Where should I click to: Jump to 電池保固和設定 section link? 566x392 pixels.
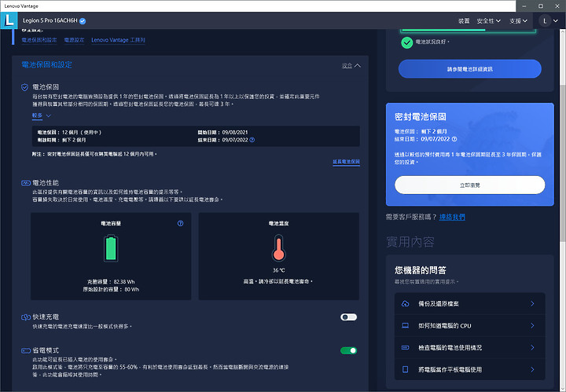click(x=39, y=40)
